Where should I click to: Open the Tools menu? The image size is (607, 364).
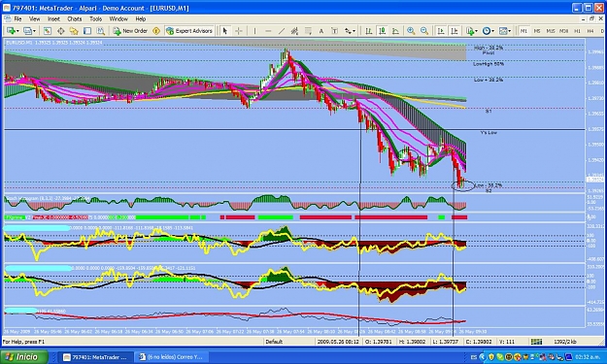point(95,19)
